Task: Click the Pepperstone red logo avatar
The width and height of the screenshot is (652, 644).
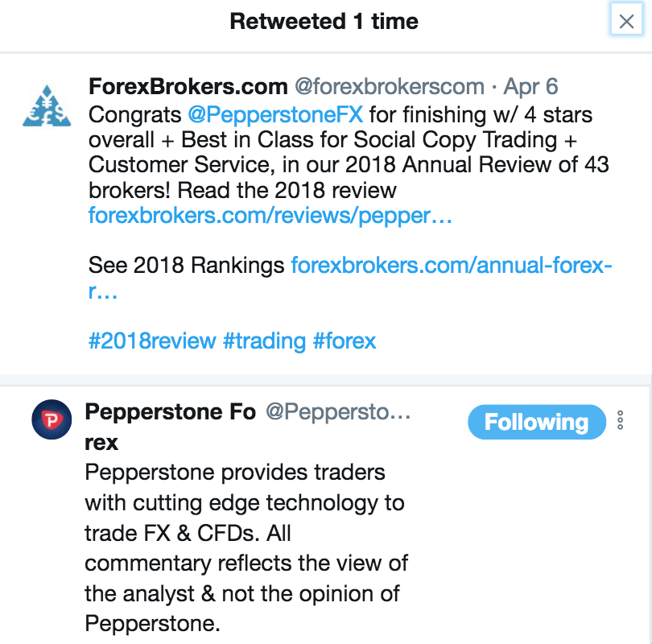Action: pyautogui.click(x=52, y=419)
